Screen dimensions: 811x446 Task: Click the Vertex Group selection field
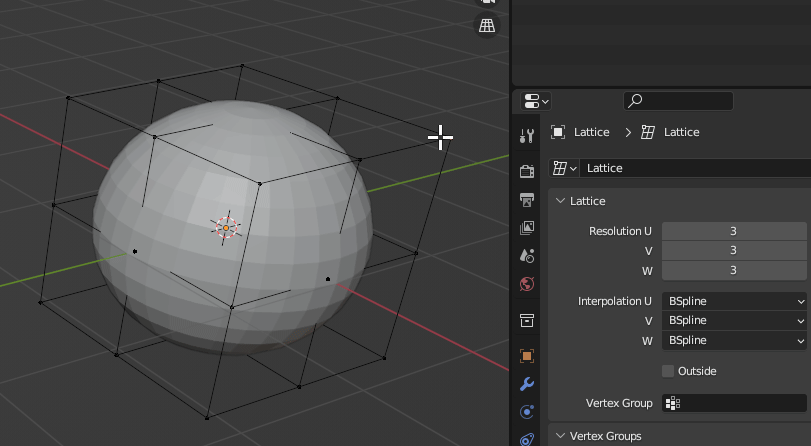[734, 403]
